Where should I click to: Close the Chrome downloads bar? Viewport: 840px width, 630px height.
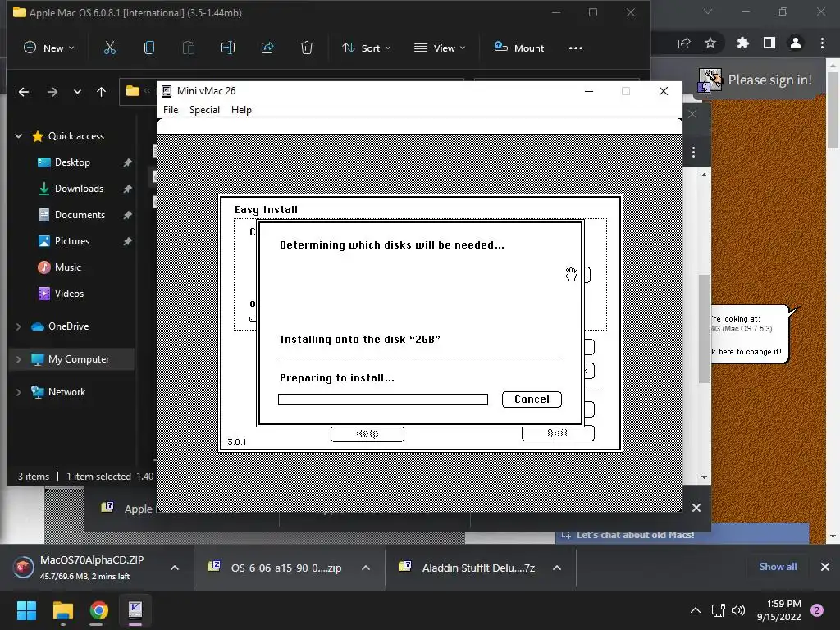825,567
